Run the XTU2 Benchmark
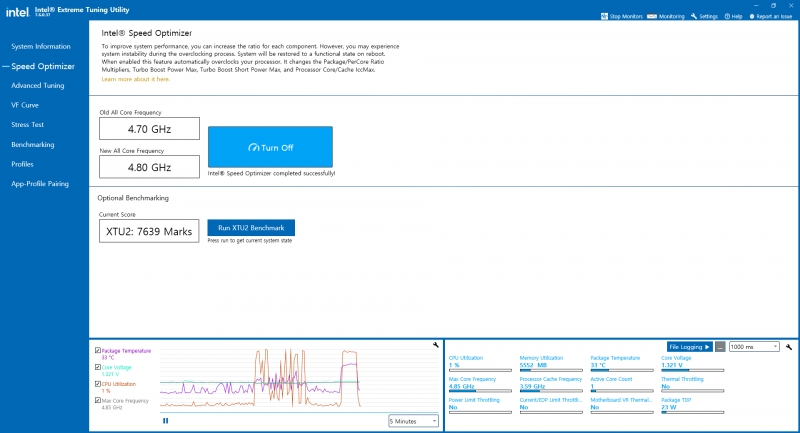This screenshot has width=800, height=433. click(x=251, y=229)
